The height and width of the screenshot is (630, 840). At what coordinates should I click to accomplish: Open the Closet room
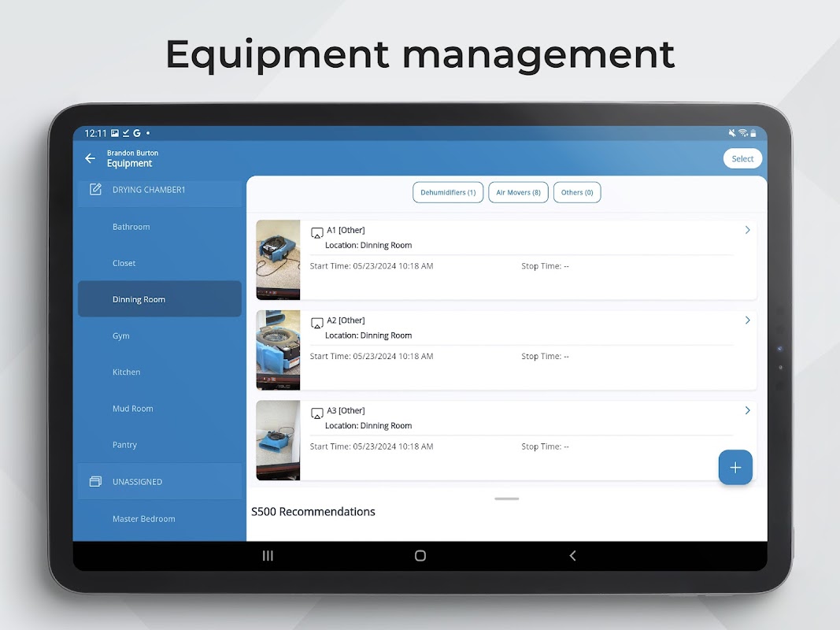(x=160, y=263)
